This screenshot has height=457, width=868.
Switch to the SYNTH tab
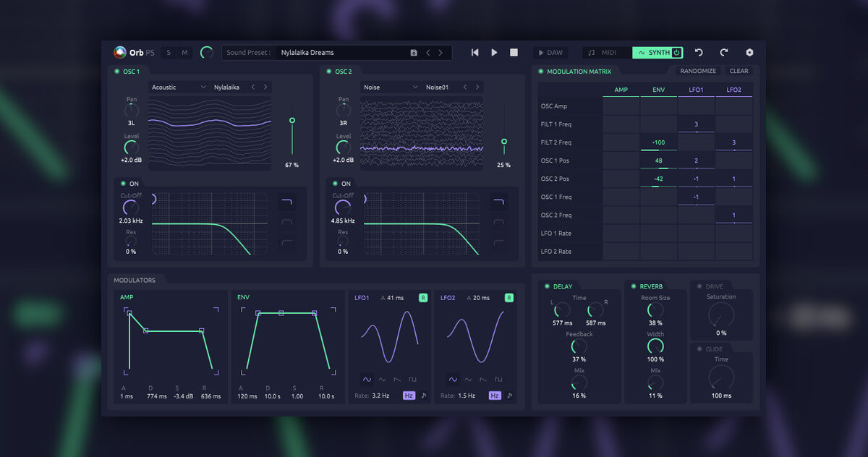tap(652, 53)
